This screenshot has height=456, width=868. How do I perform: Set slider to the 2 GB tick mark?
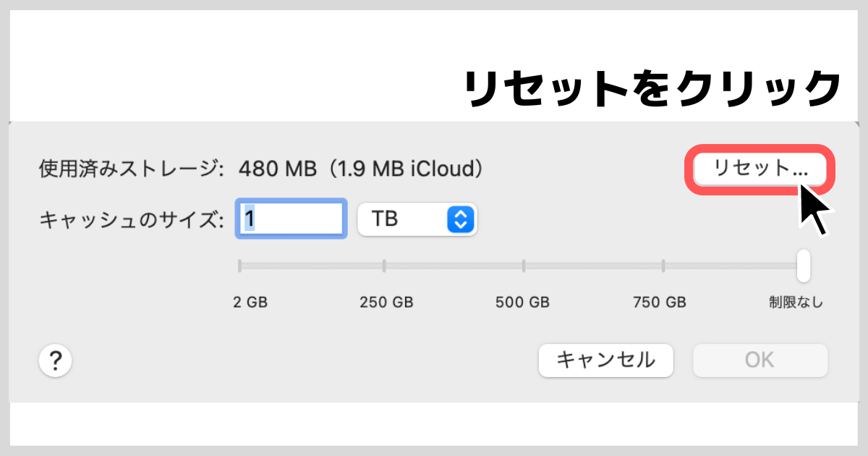click(x=239, y=266)
